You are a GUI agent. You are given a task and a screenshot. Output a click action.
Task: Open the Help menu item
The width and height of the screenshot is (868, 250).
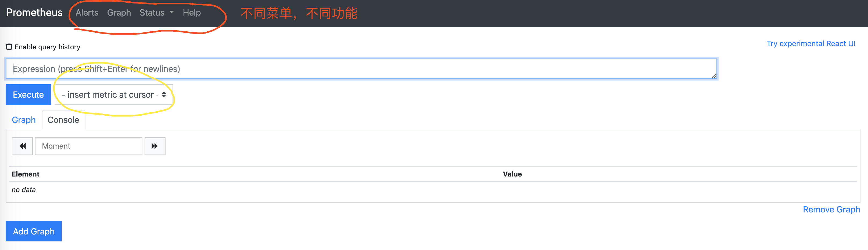pos(192,12)
